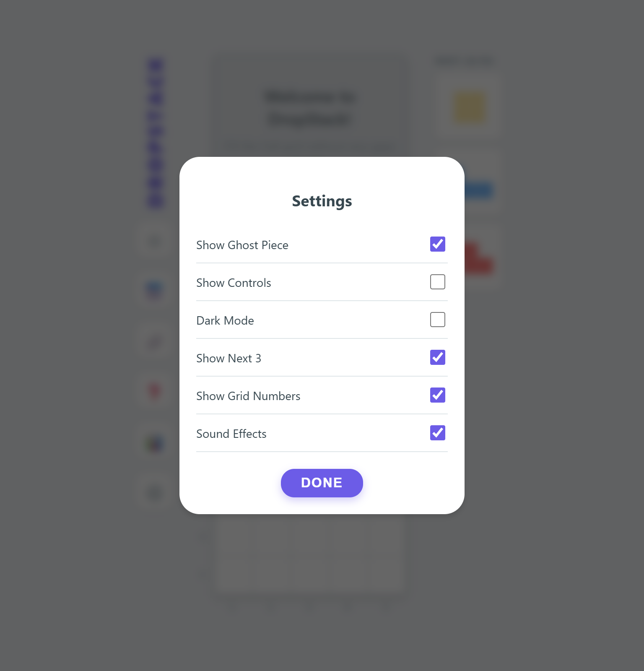
Task: Click the blurred yellow square piece preview
Action: point(470,107)
